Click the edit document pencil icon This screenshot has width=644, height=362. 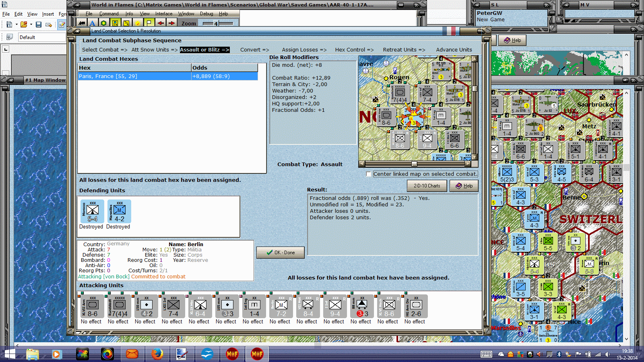click(x=62, y=25)
